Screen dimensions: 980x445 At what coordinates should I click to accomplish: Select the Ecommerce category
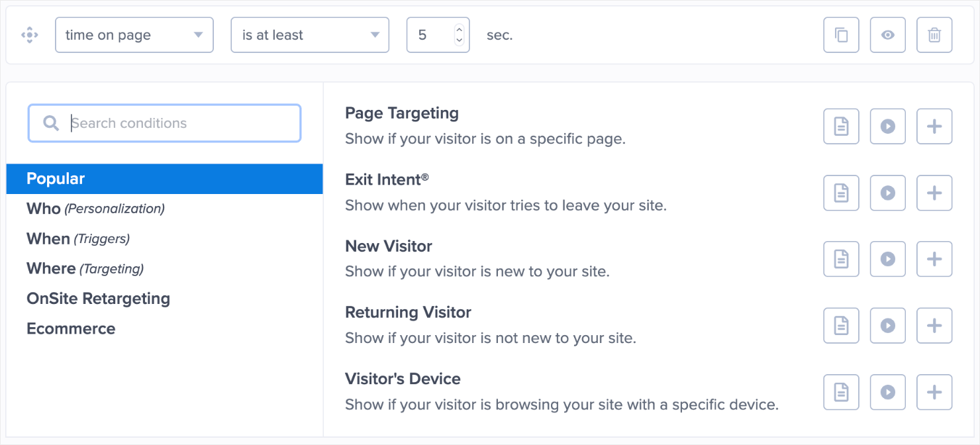pos(71,328)
